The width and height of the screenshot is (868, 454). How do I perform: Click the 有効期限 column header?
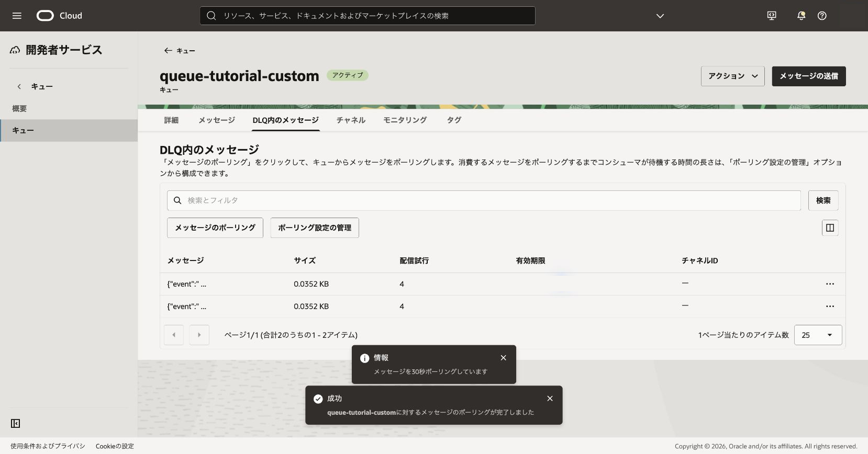pyautogui.click(x=530, y=260)
